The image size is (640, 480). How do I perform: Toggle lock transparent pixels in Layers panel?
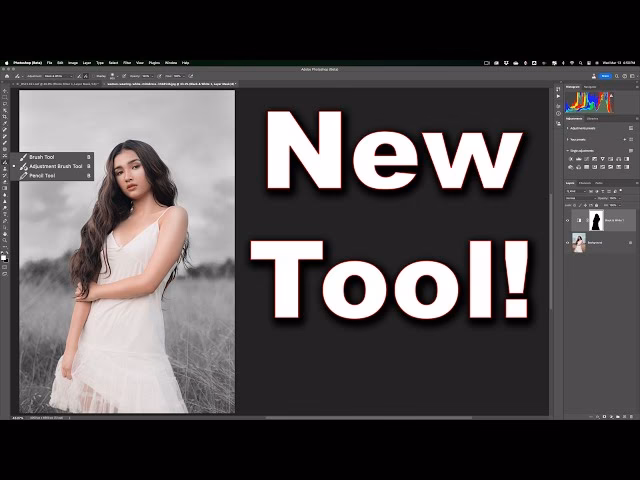coord(574,205)
